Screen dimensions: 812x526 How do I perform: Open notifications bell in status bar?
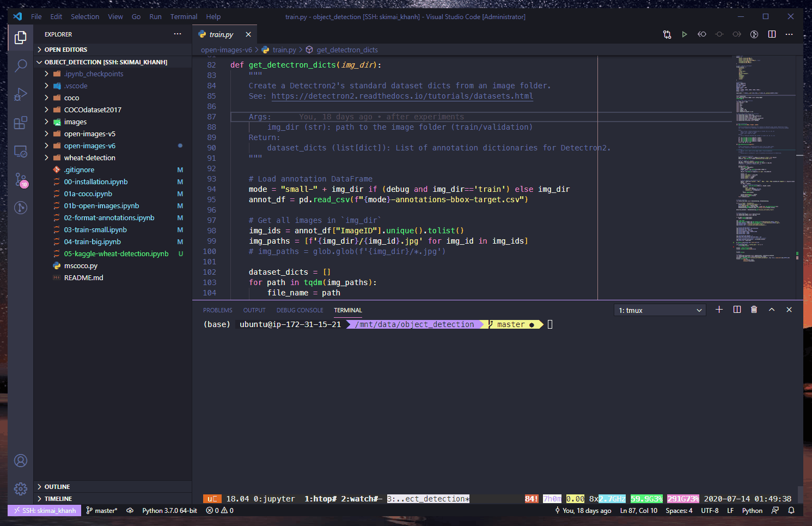coord(791,511)
